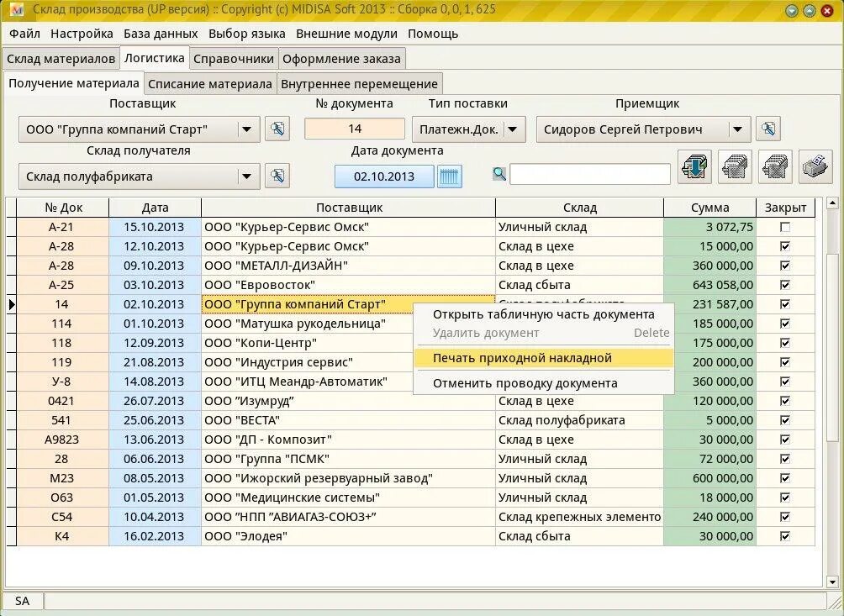Open the Внешние модули menu
Screen dimensions: 844x616
[x=346, y=34]
